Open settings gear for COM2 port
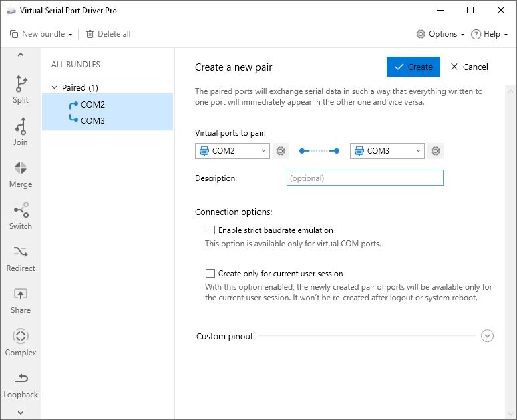 pos(281,151)
